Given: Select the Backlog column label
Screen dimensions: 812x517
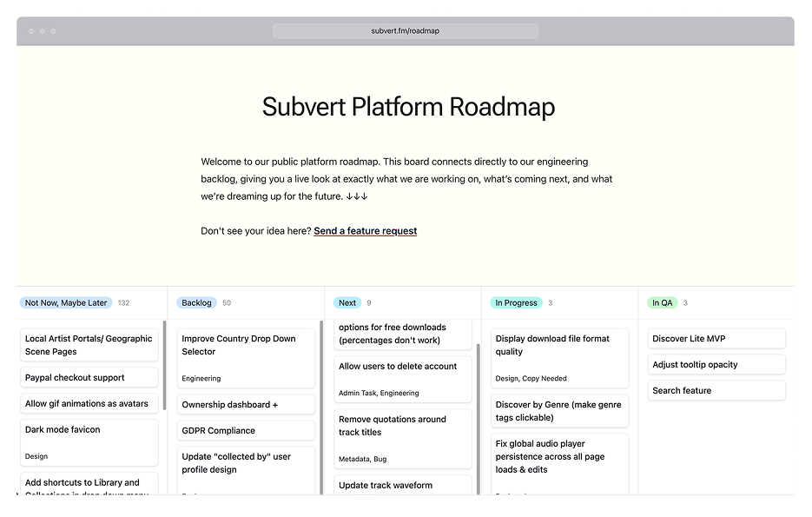Looking at the screenshot, I should click(196, 302).
